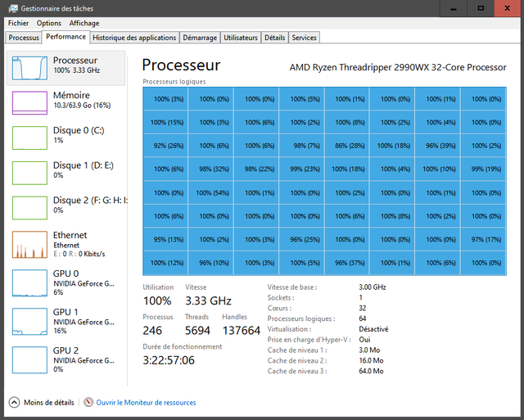This screenshot has width=524, height=420.
Task: Click the Processus count 246
Action: (x=152, y=331)
